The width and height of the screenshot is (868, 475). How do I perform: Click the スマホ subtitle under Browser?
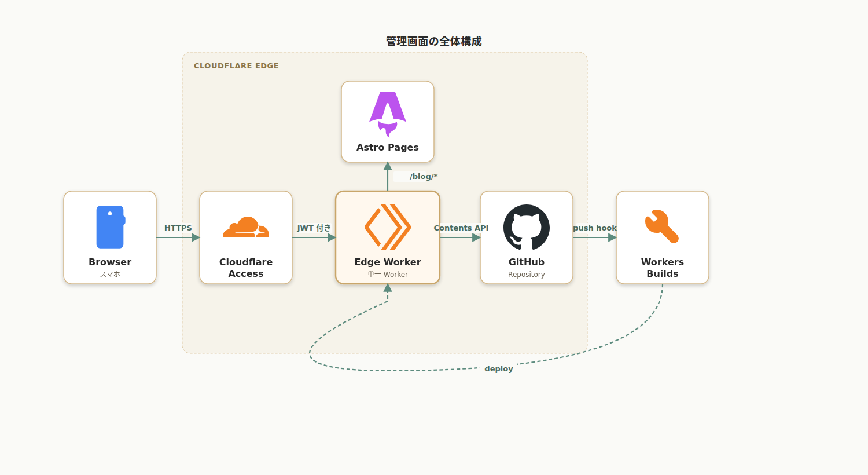coord(110,274)
